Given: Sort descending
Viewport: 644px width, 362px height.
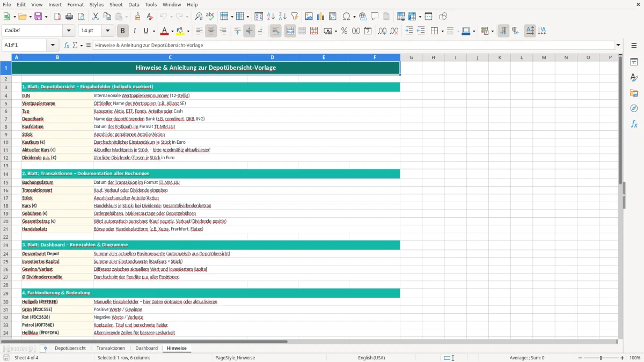Looking at the screenshot, I should (x=282, y=17).
